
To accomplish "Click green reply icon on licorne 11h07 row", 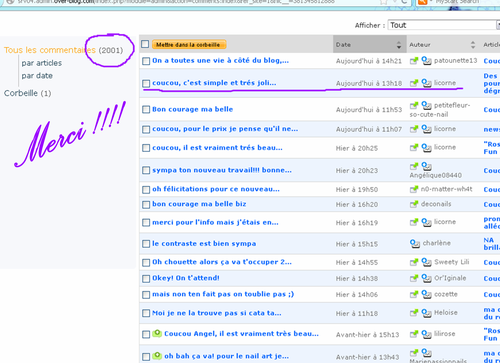I will [414, 129].
